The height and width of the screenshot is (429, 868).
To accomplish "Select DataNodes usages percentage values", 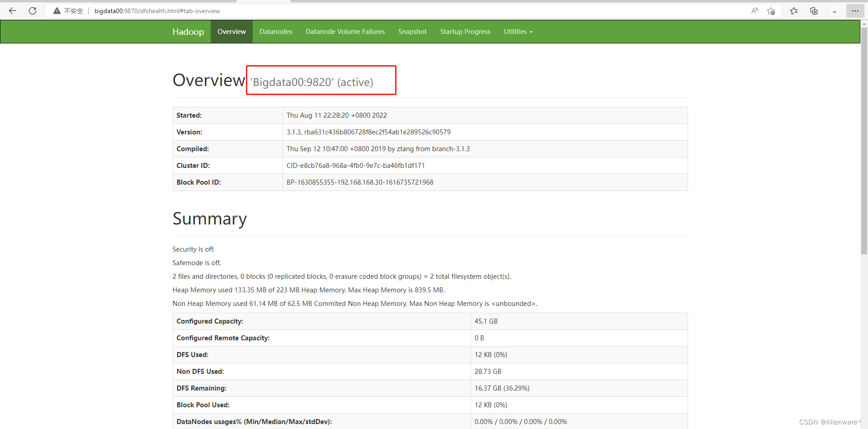I will coord(521,422).
